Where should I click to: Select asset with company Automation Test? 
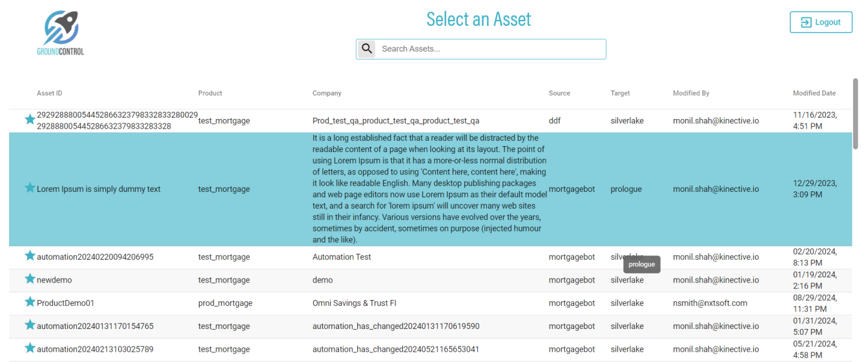pyautogui.click(x=342, y=257)
